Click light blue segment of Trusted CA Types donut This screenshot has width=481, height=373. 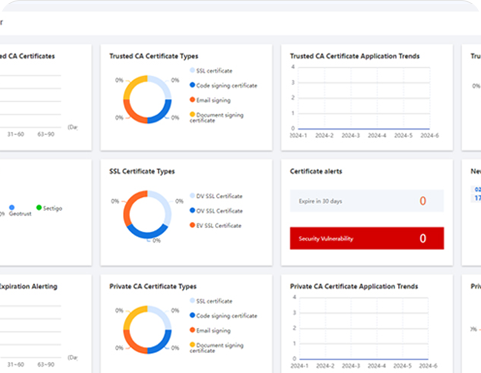[x=162, y=85]
